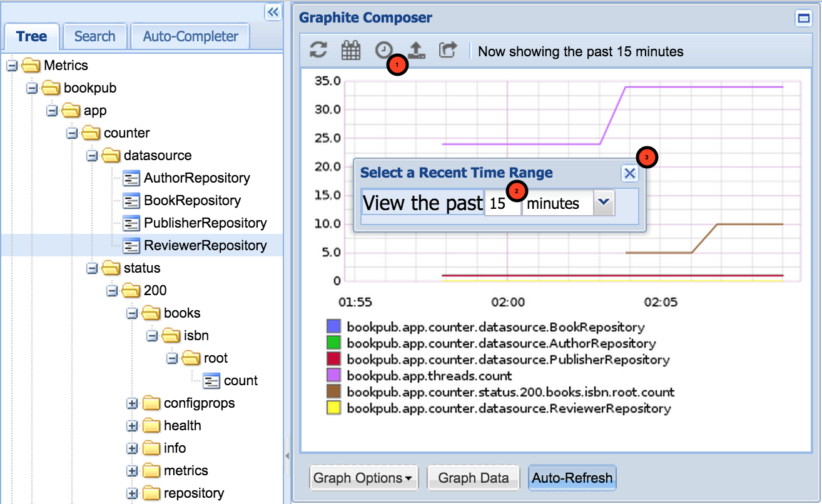The image size is (822, 504).
Task: Click the app folder icon
Action: [71, 110]
